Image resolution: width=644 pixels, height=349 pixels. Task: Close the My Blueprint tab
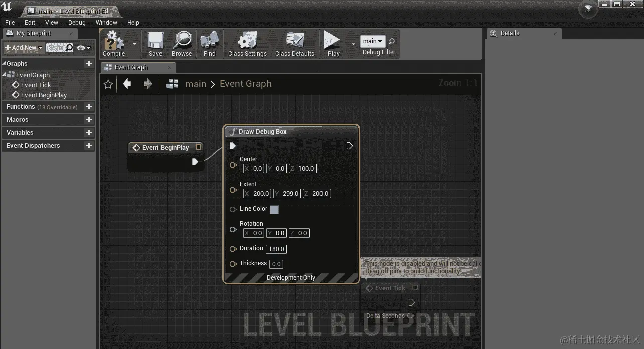pos(71,34)
